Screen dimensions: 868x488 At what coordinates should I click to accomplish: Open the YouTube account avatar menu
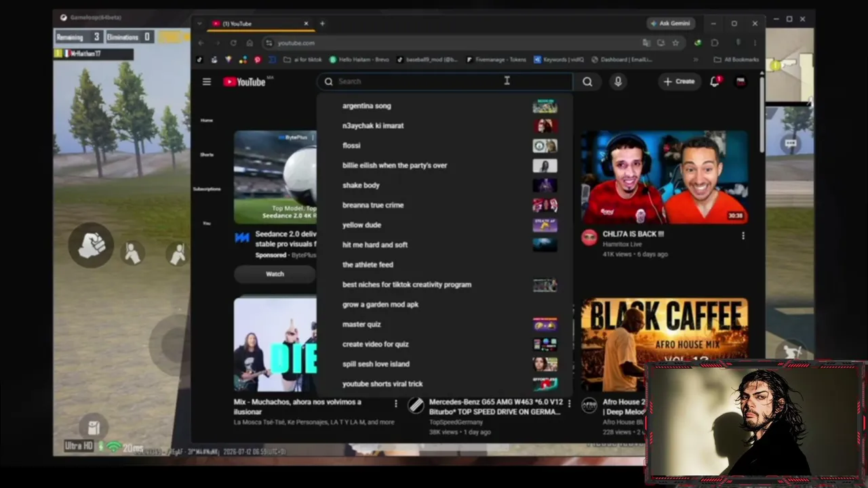tap(741, 82)
